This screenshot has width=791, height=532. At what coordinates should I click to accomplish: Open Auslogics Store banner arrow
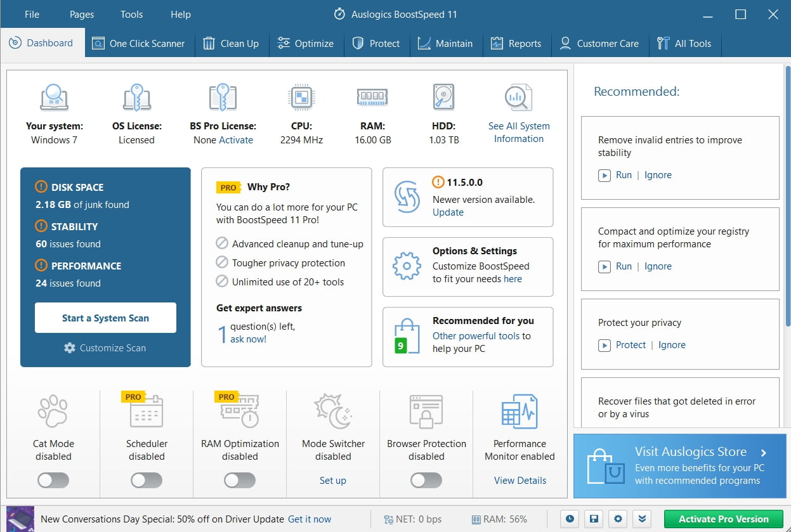[764, 453]
